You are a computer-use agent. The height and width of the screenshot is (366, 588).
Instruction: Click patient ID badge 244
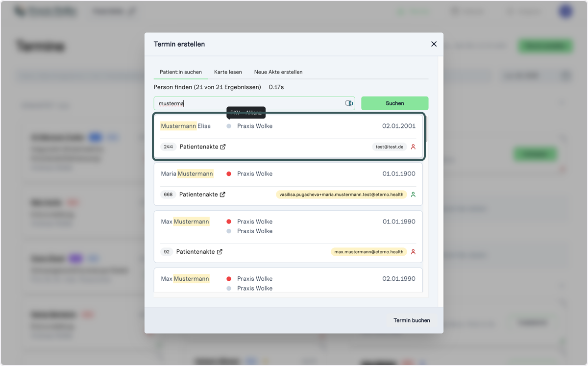point(169,146)
